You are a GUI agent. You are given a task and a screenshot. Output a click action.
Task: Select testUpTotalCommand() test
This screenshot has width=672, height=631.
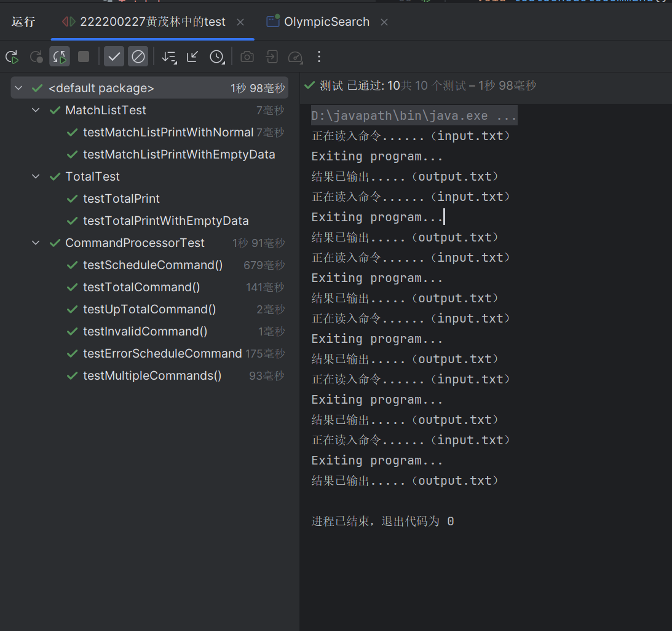(149, 309)
